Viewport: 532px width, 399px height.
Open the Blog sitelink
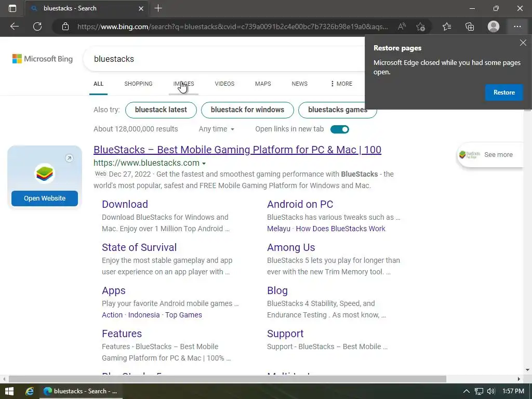[x=277, y=290]
